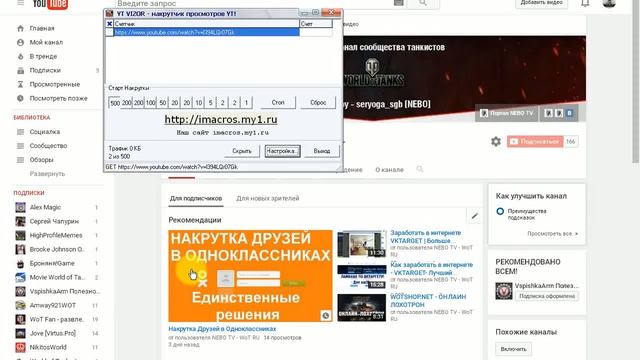
Task: Click the 500 views start button
Action: (x=115, y=103)
